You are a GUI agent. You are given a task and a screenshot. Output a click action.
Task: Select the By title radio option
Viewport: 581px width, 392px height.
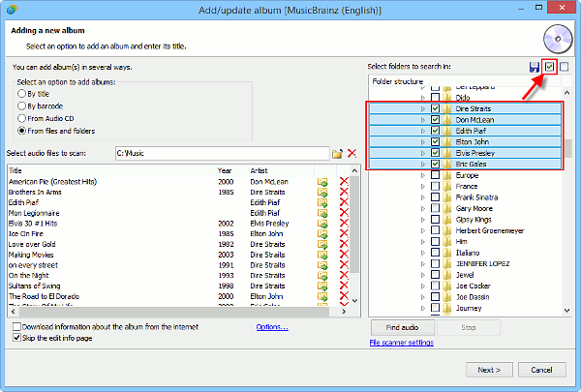(22, 93)
